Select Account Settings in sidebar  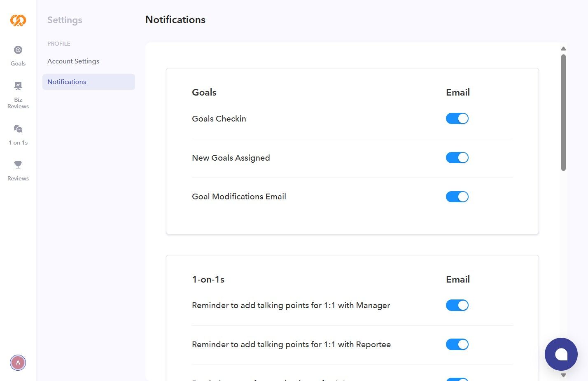[73, 61]
